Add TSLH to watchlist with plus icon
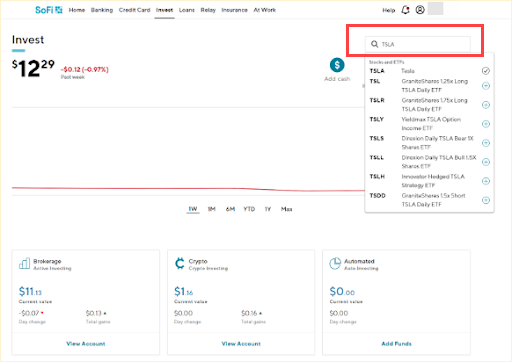Image resolution: width=512 pixels, height=362 pixels. (486, 181)
